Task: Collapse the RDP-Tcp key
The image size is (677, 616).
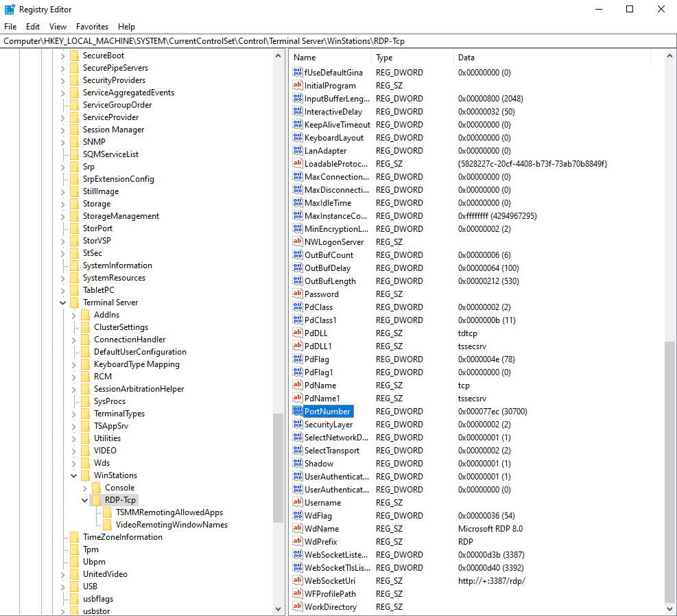Action: point(84,500)
